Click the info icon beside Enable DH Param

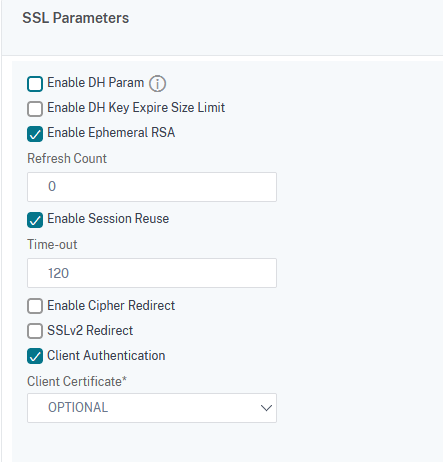coord(157,83)
